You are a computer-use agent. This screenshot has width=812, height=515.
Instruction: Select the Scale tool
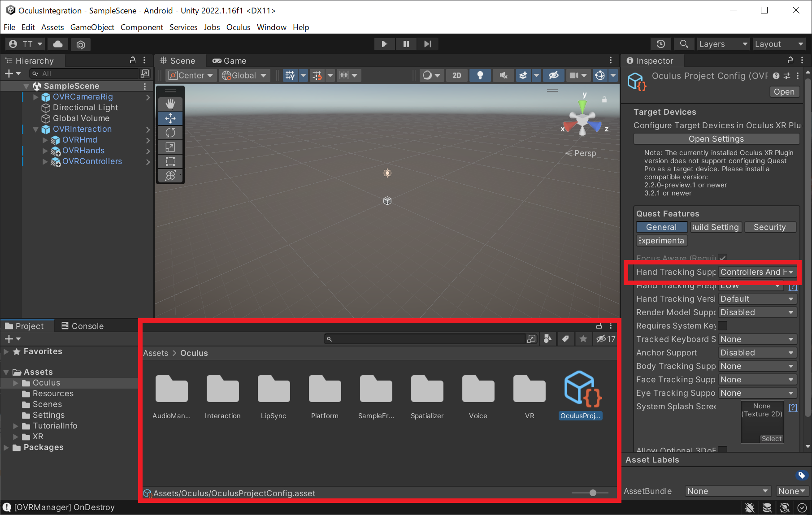click(170, 147)
